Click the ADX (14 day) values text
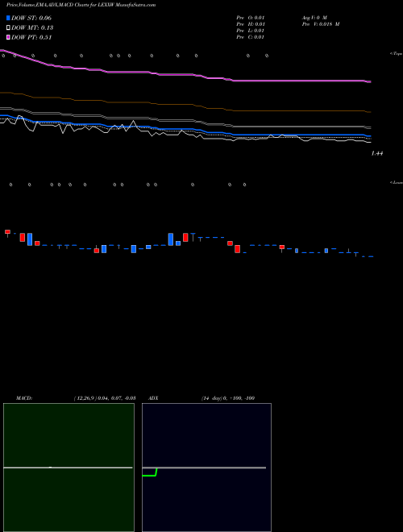The height and width of the screenshot is (532, 403). pos(228,398)
